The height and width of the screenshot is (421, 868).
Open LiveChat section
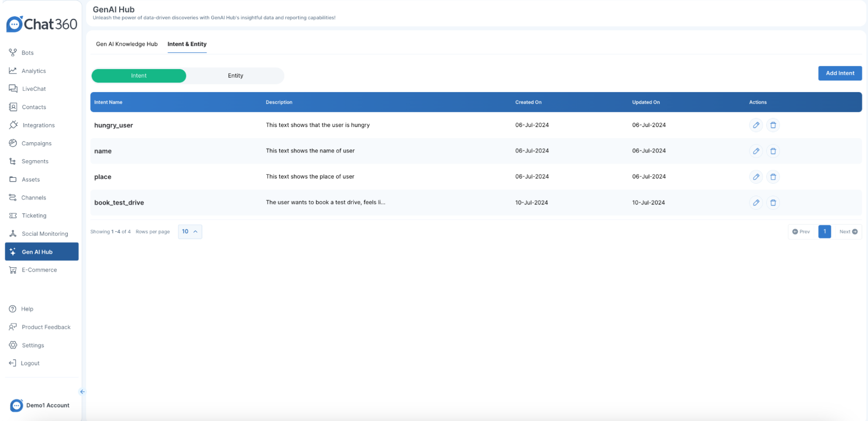point(34,89)
